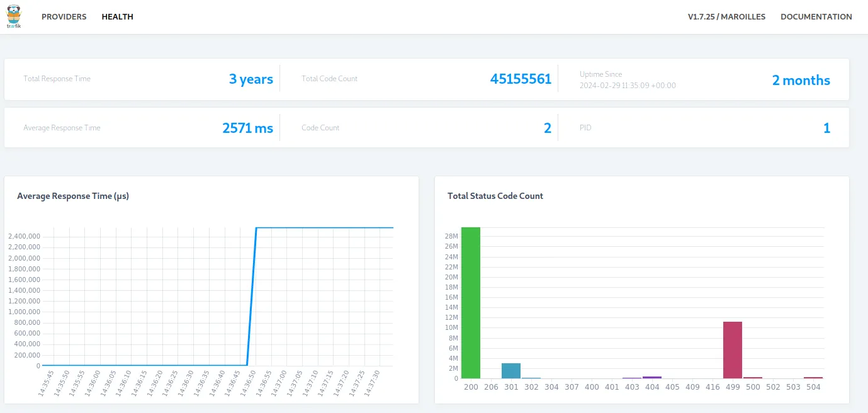Viewport: 868px width, 413px height.
Task: Open the V1.7.25 / Maroilles version link
Action: (x=726, y=17)
